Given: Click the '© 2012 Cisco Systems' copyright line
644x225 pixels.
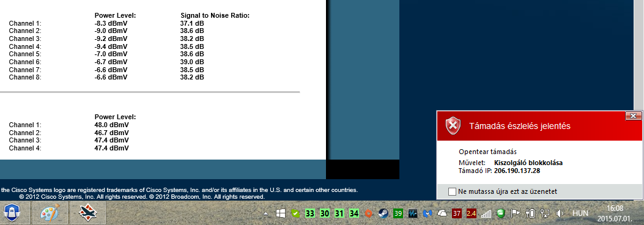Looking at the screenshot, I should (x=142, y=197).
